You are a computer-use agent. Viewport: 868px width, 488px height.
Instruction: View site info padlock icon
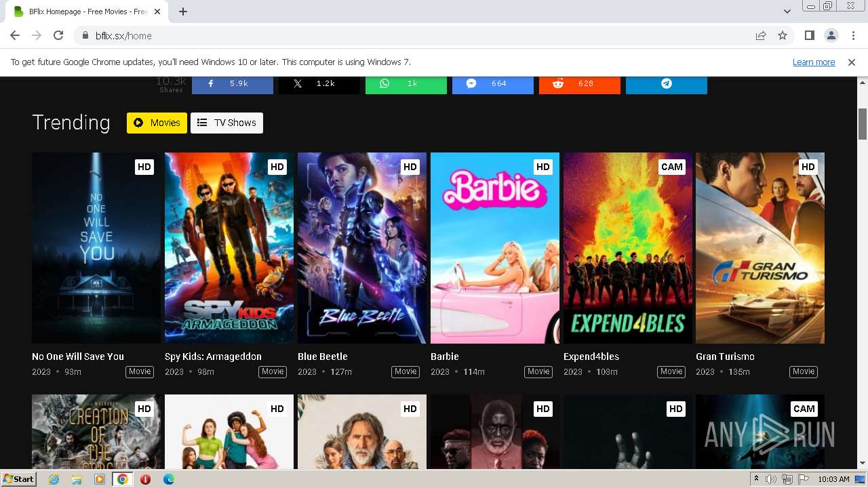coord(85,35)
